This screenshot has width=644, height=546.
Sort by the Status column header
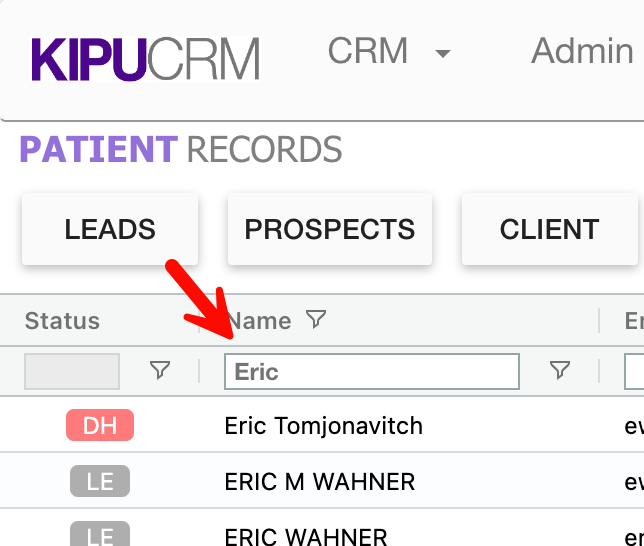pos(62,321)
